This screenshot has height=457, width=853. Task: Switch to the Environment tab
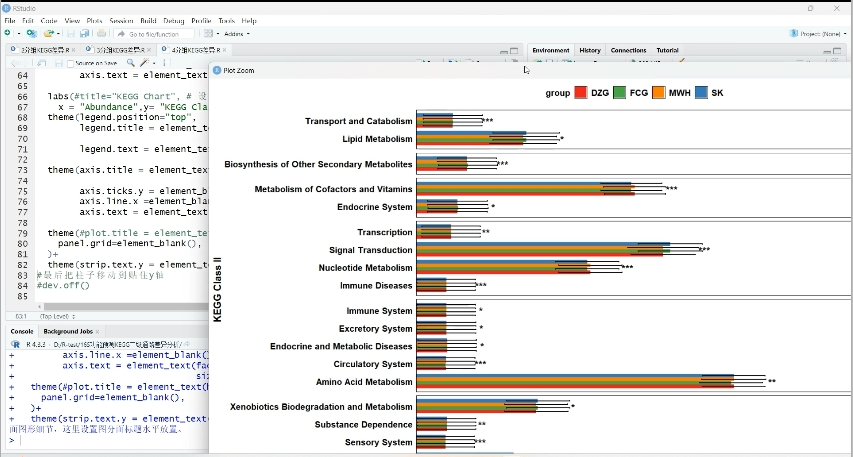coord(551,50)
